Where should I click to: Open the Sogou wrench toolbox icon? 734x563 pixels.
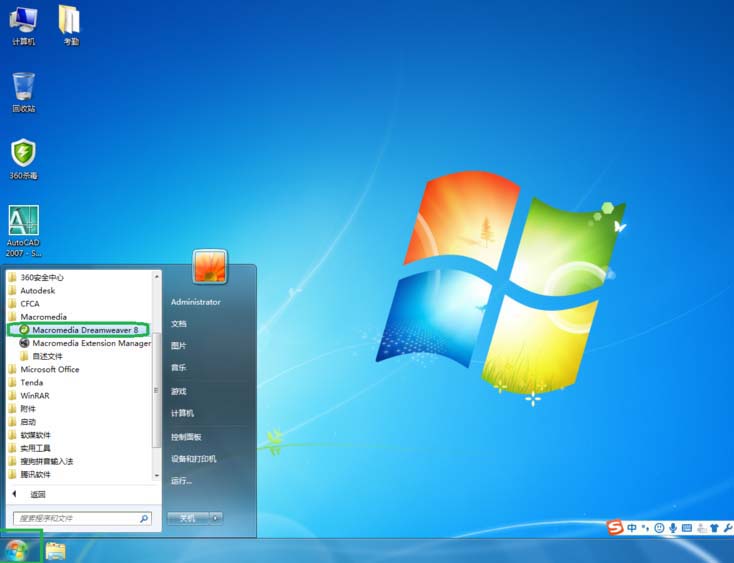pyautogui.click(x=727, y=528)
